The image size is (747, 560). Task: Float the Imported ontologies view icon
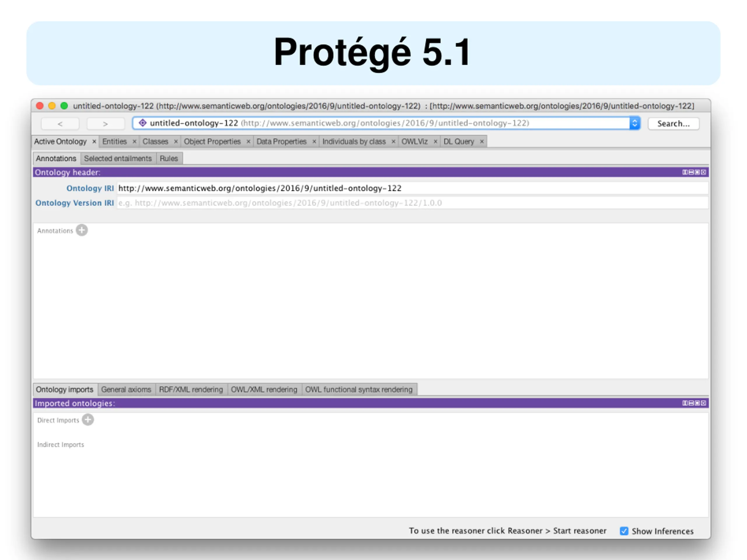[x=697, y=403]
